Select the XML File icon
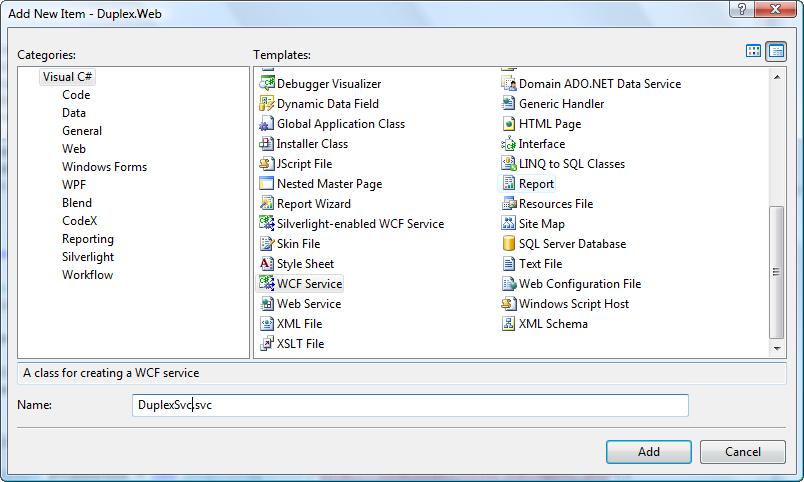Viewport: 804px width, 482px height. [x=267, y=323]
